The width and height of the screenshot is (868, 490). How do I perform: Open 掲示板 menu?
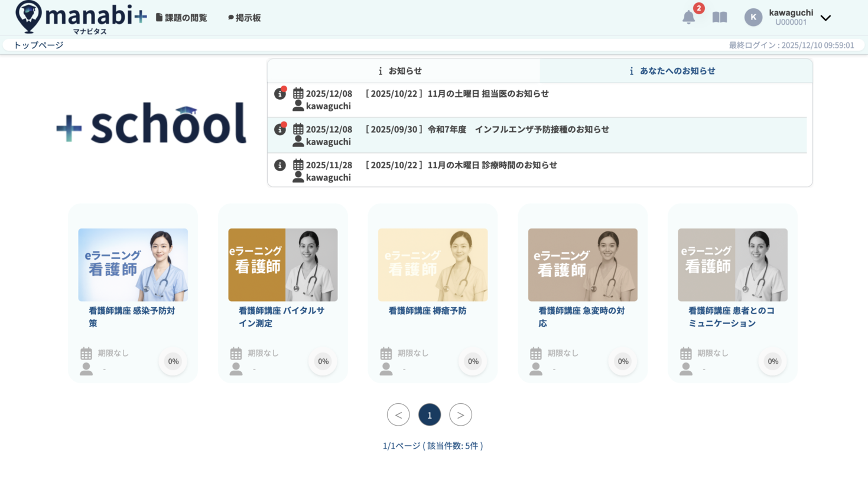click(x=244, y=18)
